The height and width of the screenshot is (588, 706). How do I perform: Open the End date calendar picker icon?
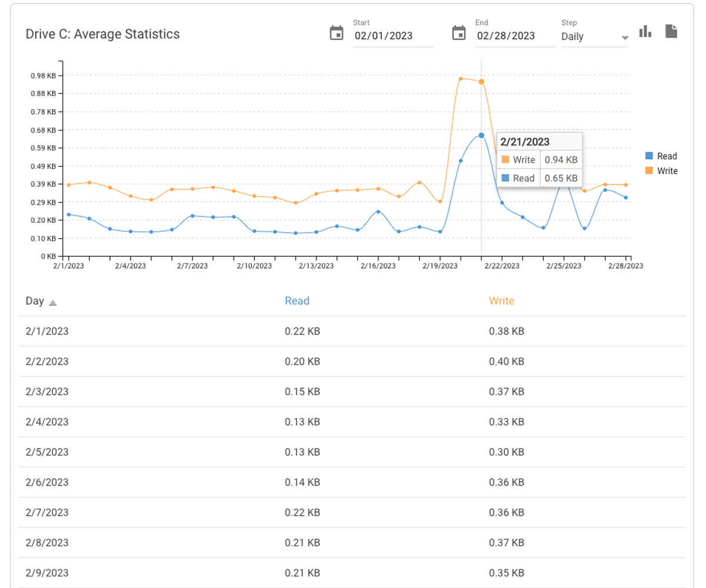click(458, 33)
